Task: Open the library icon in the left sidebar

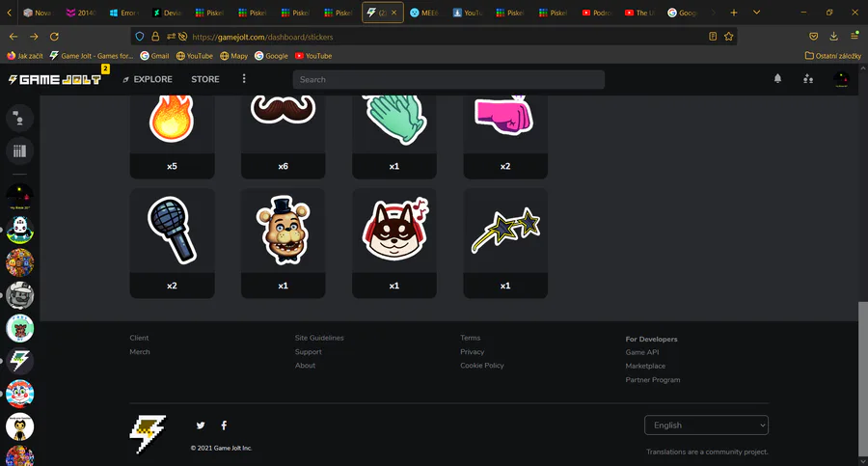Action: (x=19, y=151)
